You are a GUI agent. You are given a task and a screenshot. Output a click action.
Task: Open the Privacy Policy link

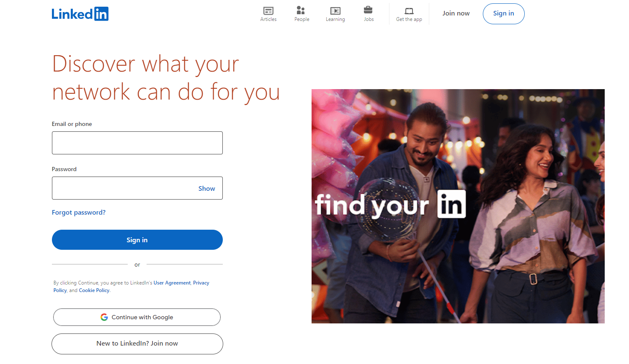pyautogui.click(x=201, y=283)
